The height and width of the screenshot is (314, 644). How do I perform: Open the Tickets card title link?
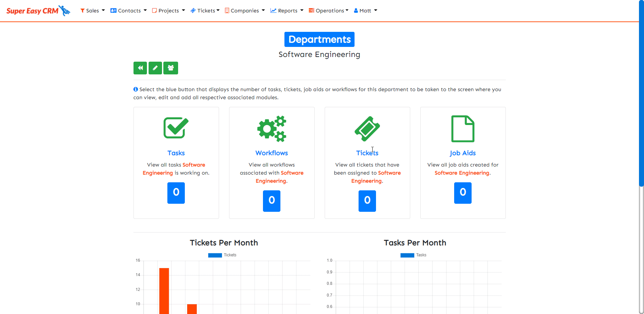point(367,153)
